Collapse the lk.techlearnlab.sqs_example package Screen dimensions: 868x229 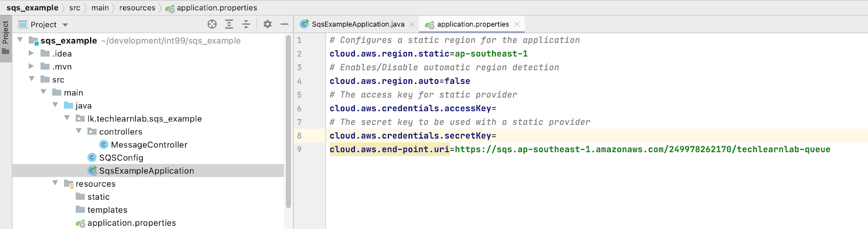point(67,118)
